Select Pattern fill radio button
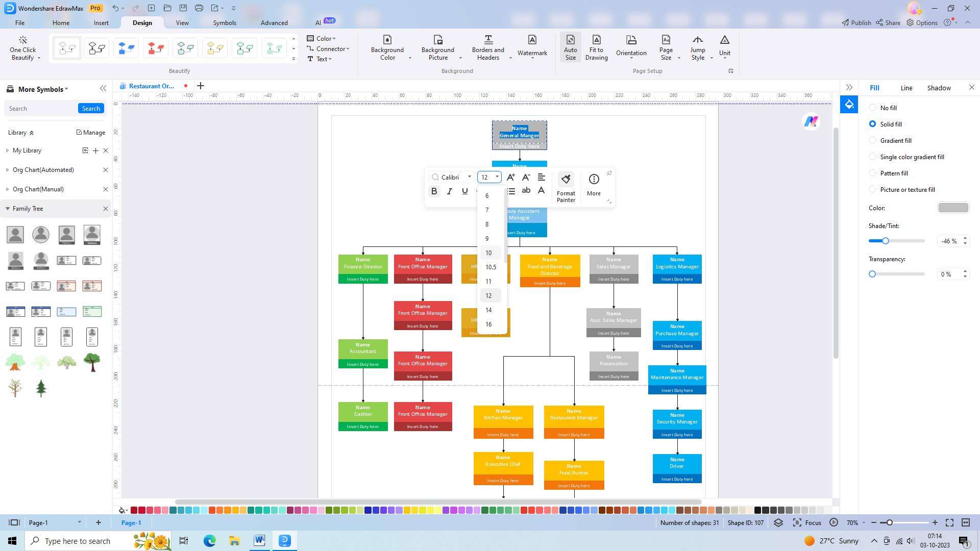The image size is (980, 551). point(873,173)
